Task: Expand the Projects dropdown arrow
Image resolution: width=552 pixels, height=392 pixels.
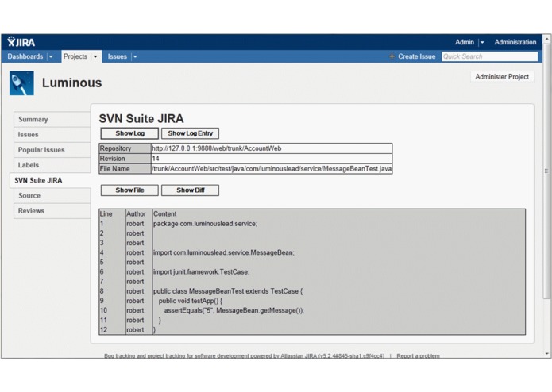Action: coord(95,56)
